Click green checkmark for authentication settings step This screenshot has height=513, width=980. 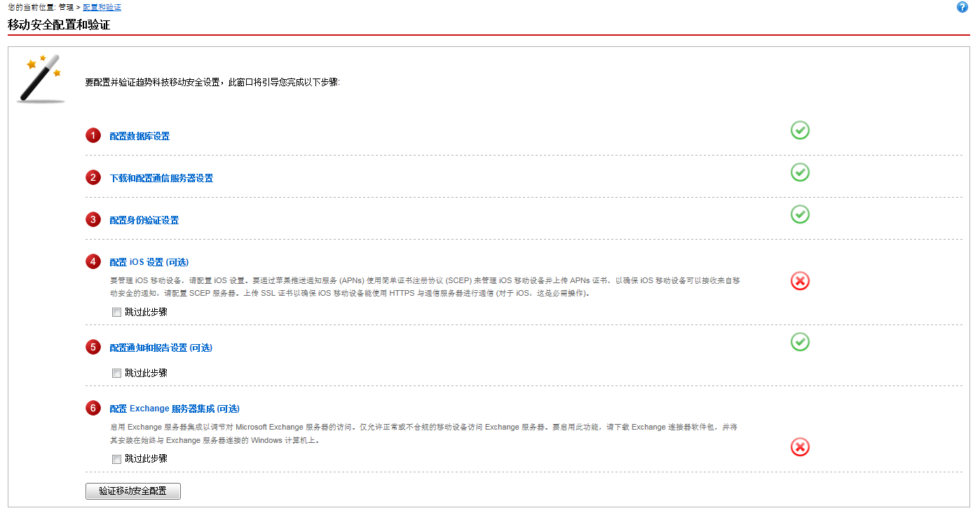800,214
